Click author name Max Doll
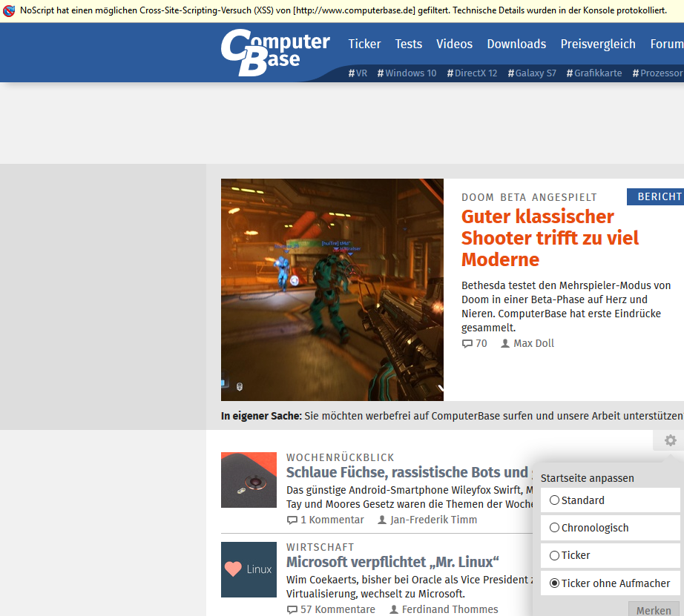Image resolution: width=684 pixels, height=616 pixels. coord(533,343)
